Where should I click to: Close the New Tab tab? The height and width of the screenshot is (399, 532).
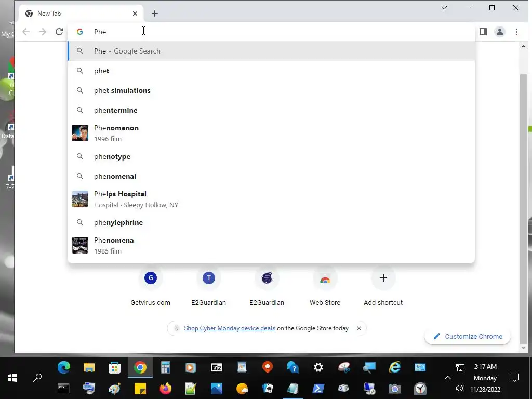[x=135, y=14]
